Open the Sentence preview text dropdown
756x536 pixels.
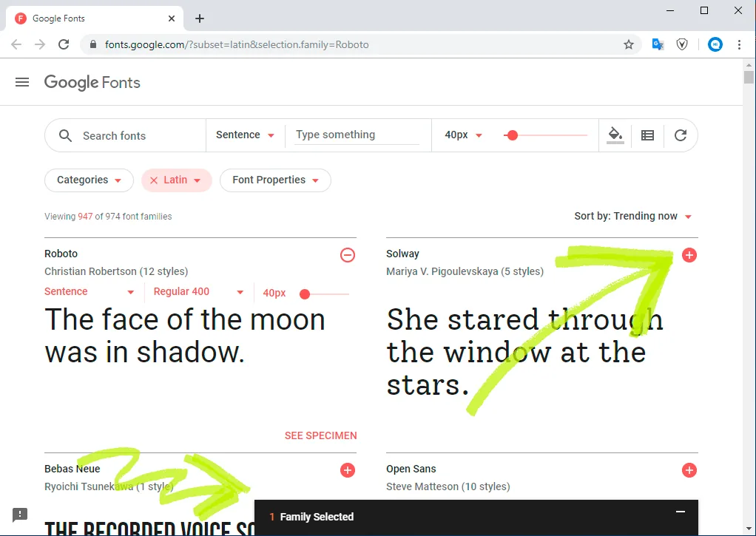click(245, 135)
